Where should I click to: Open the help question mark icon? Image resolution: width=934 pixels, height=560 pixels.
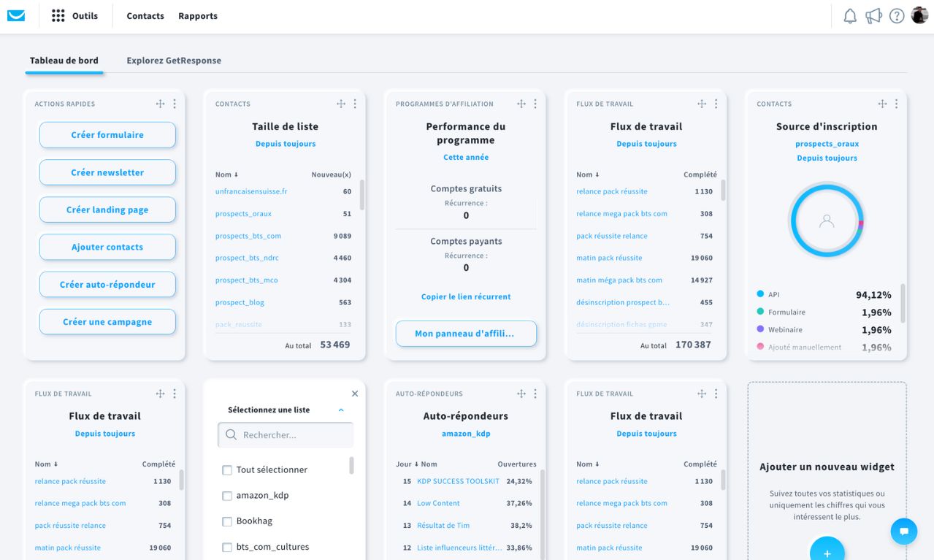click(897, 16)
